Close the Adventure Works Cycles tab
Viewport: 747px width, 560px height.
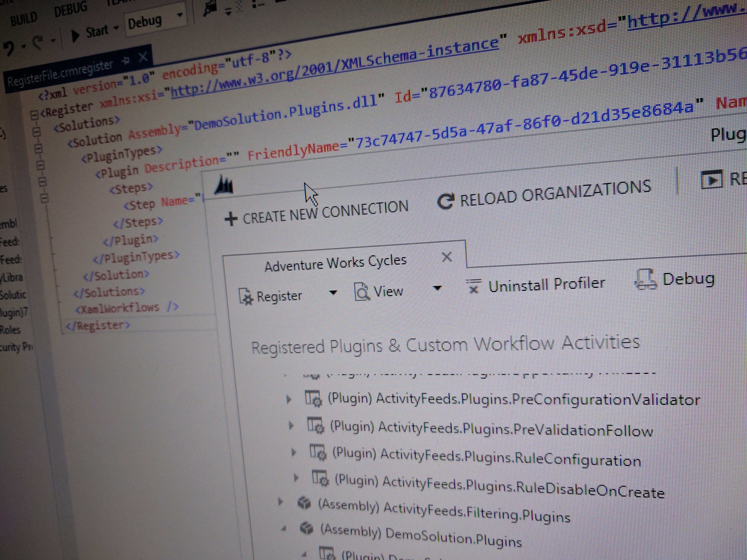point(447,257)
